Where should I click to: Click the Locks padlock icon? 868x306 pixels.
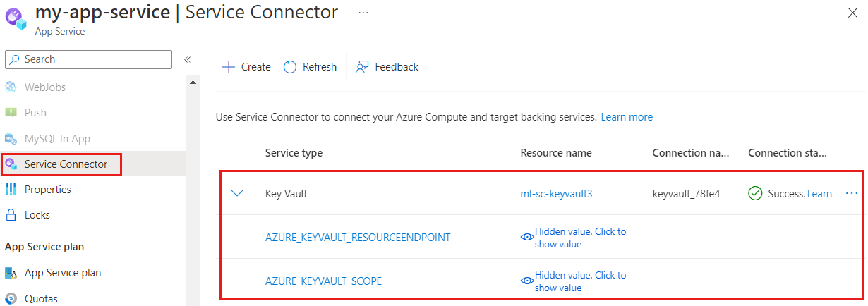tap(11, 215)
